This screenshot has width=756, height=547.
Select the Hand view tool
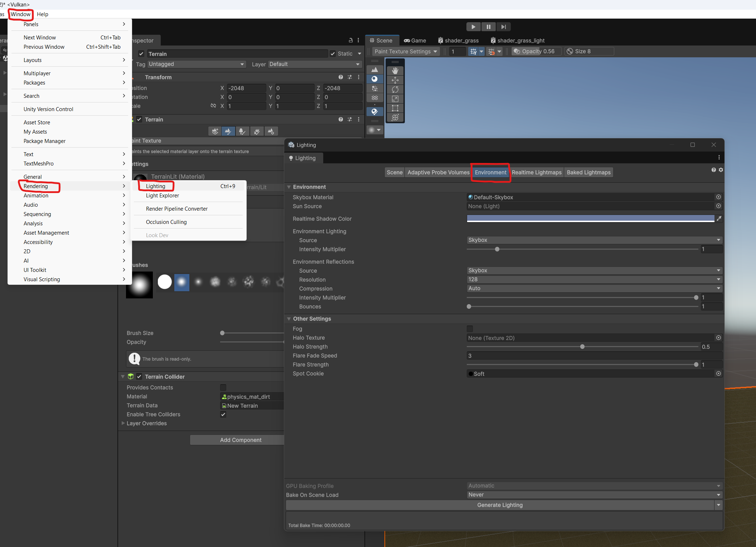pos(395,71)
